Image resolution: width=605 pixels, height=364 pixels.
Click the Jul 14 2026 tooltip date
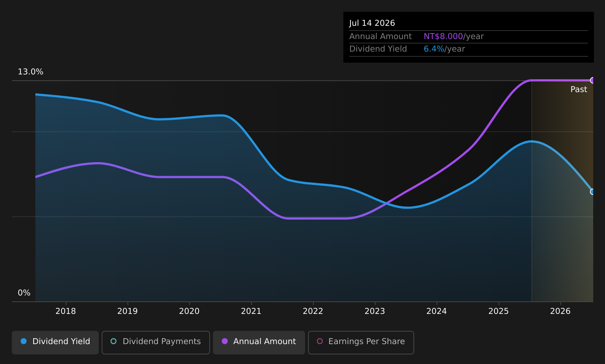tap(372, 23)
